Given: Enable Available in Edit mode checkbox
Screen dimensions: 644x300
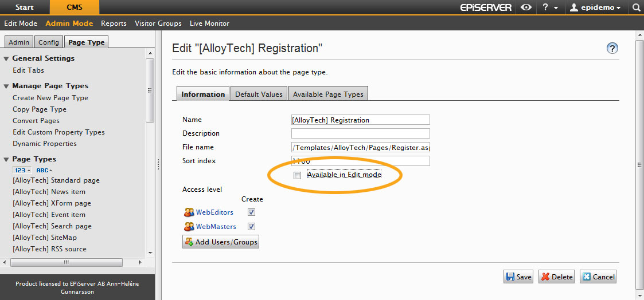Looking at the screenshot, I should 297,175.
